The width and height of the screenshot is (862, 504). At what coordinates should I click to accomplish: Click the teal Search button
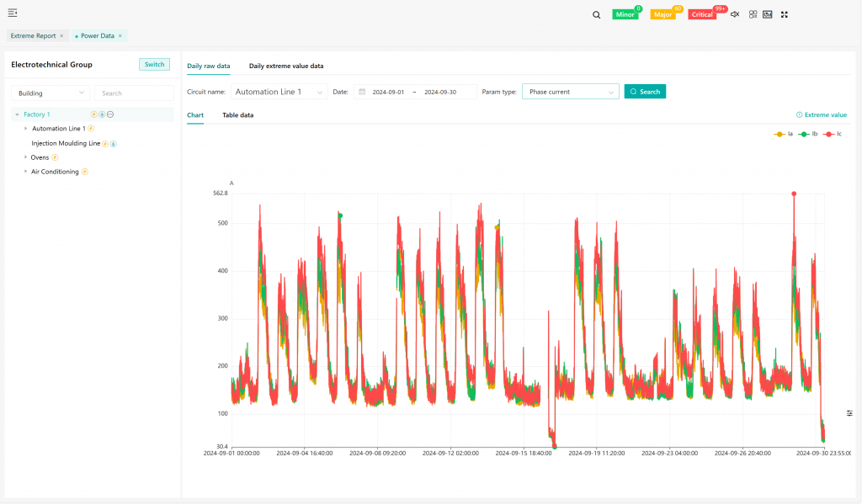[x=645, y=92]
